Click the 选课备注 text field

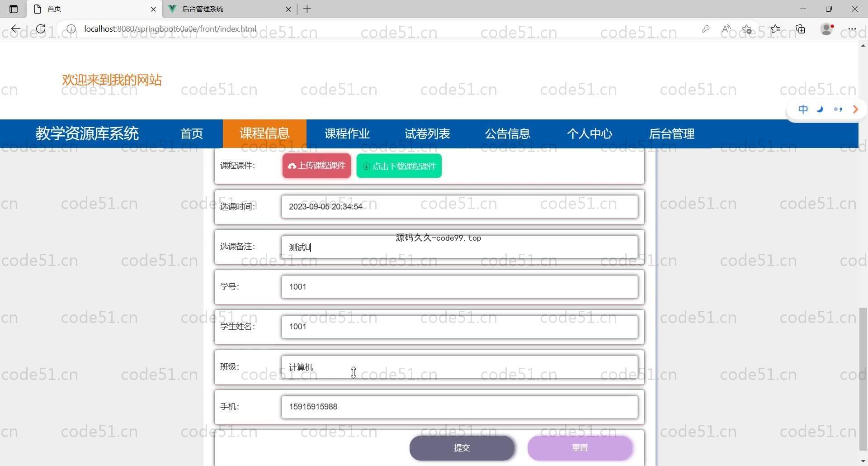(x=459, y=247)
